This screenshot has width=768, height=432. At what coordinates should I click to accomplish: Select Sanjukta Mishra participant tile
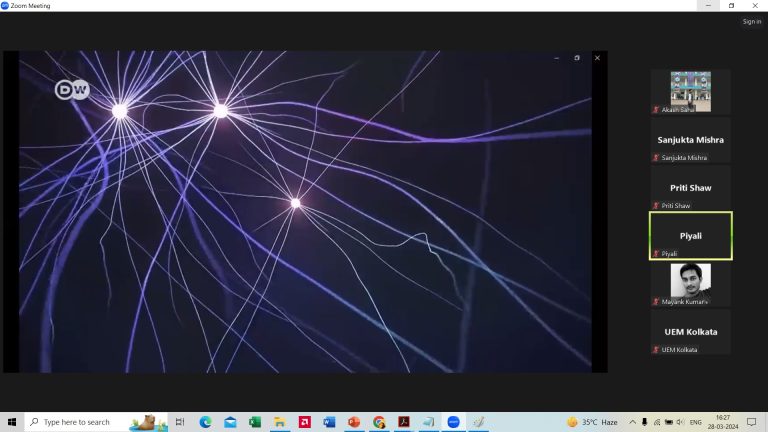[x=691, y=140]
